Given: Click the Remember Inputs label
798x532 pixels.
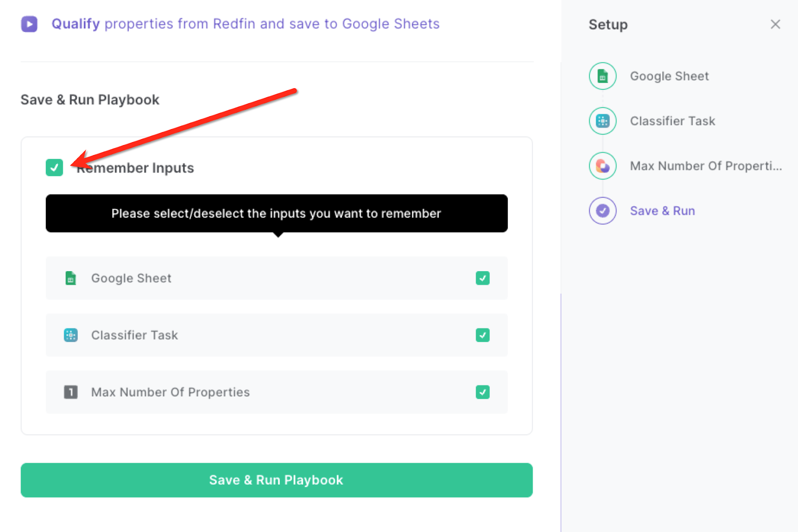Looking at the screenshot, I should pyautogui.click(x=135, y=168).
